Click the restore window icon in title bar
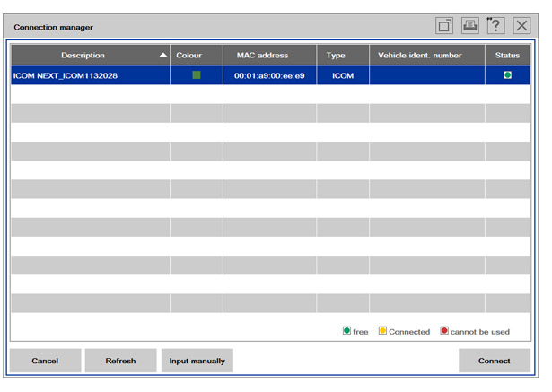 coord(444,26)
